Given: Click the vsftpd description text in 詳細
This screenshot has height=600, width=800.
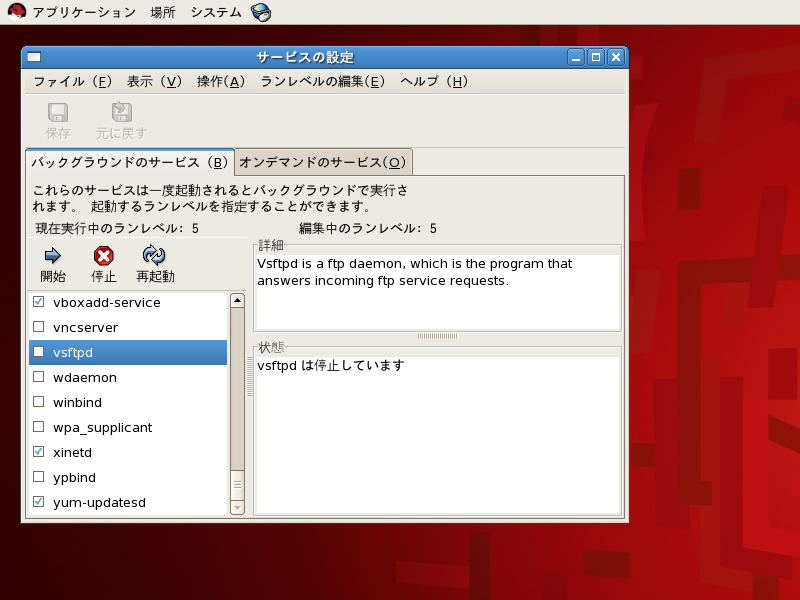Looking at the screenshot, I should (414, 272).
